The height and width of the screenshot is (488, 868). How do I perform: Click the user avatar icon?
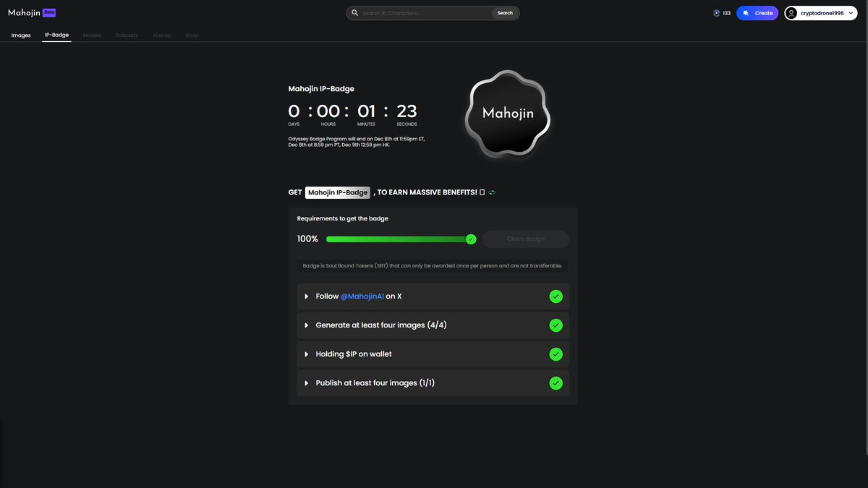click(x=792, y=13)
